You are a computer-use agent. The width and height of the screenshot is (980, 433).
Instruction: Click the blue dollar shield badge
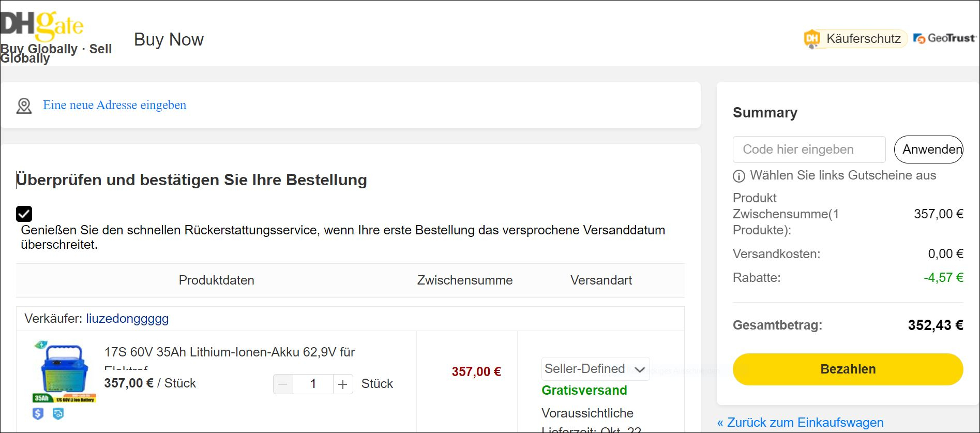point(38,413)
